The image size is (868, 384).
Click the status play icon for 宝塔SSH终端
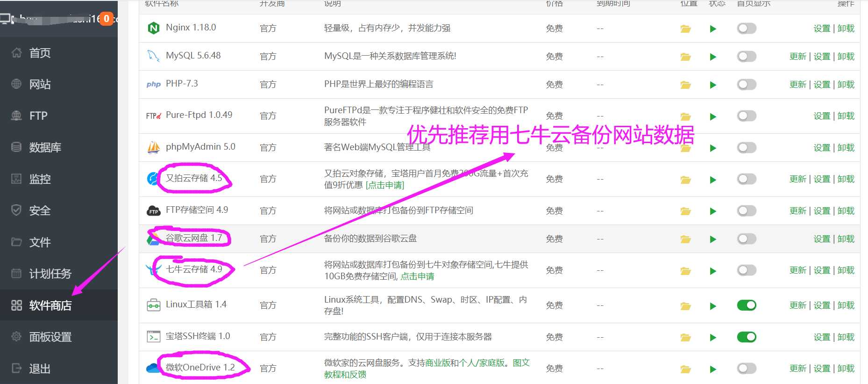713,338
